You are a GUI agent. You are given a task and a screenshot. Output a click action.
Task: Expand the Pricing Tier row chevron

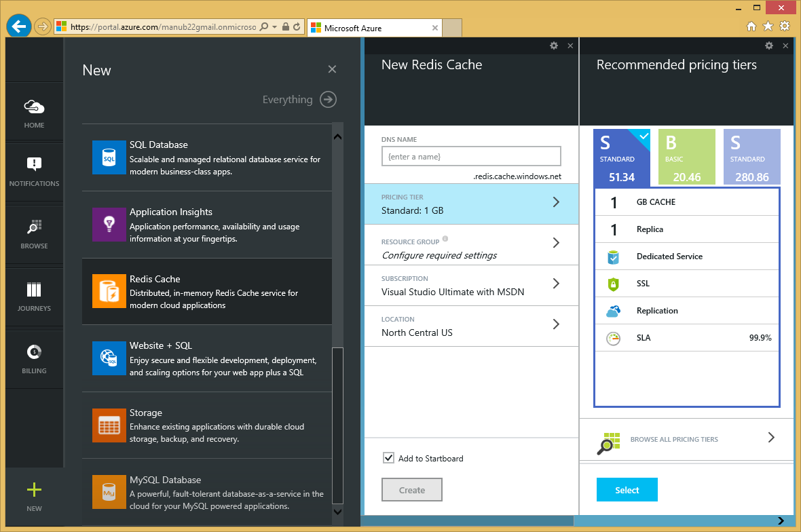point(557,202)
